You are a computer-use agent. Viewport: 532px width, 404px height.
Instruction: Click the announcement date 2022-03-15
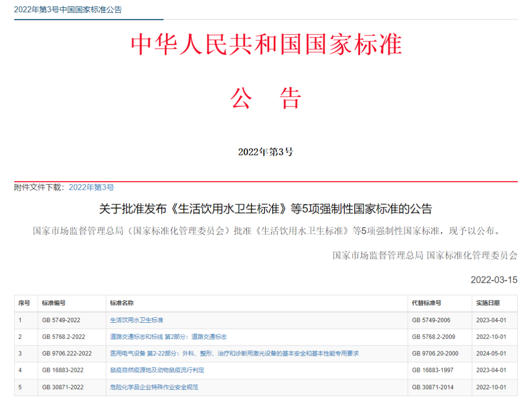pyautogui.click(x=494, y=279)
